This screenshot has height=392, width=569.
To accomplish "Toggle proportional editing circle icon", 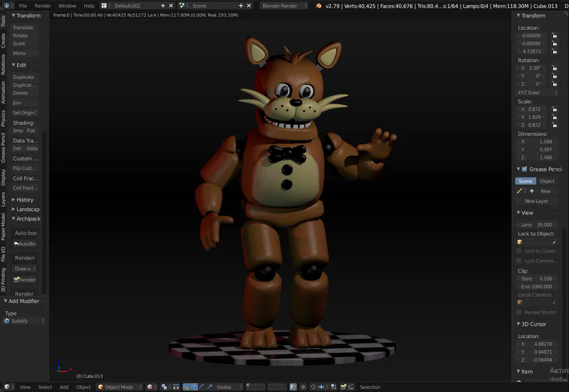I will 303,387.
